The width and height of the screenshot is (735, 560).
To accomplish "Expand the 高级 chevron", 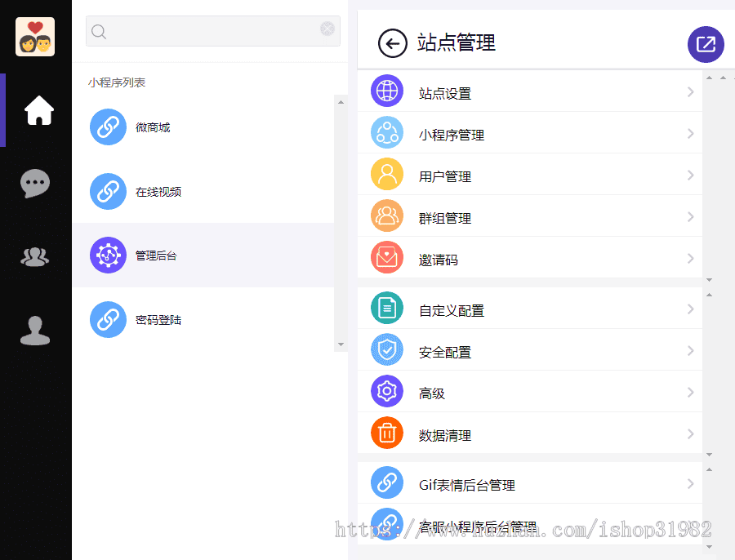I will (x=690, y=392).
